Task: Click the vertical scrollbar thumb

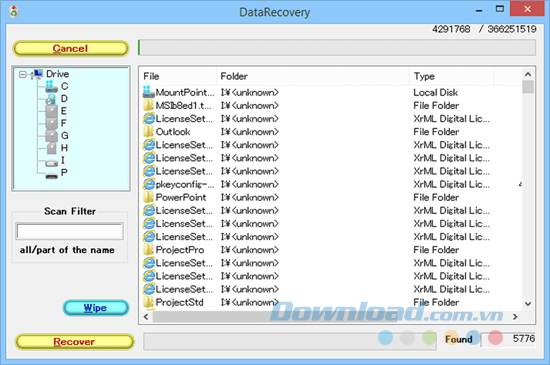Action: point(528,87)
